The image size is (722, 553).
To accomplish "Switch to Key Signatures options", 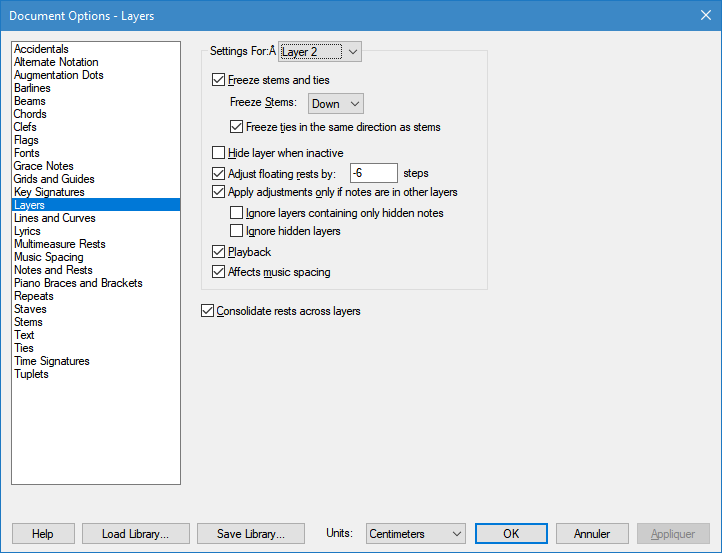I will [49, 192].
